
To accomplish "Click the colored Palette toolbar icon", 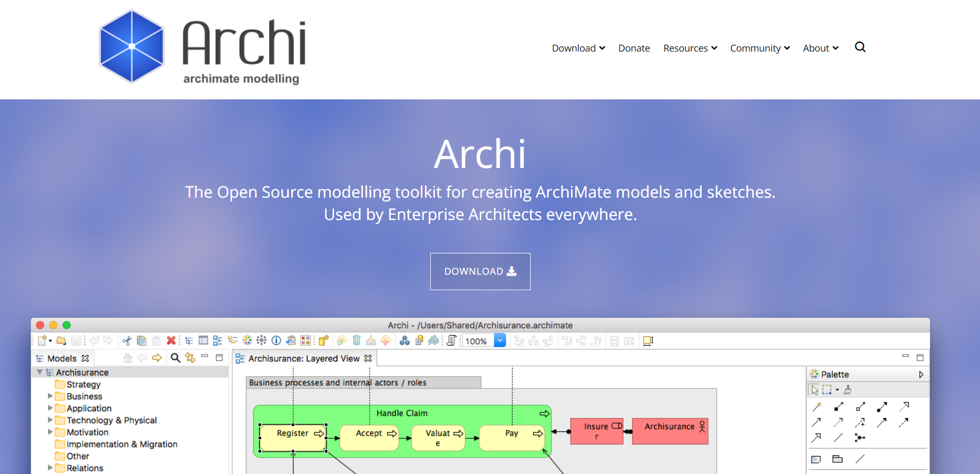I will [x=248, y=341].
